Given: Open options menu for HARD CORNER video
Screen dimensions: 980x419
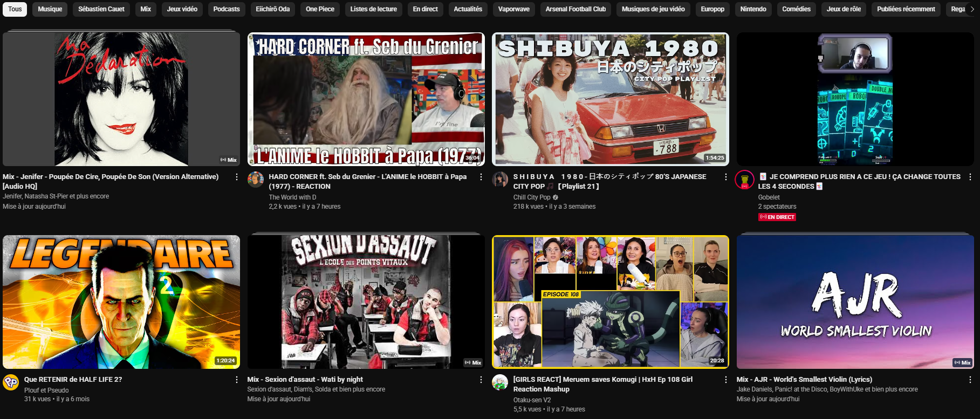Looking at the screenshot, I should click(481, 177).
